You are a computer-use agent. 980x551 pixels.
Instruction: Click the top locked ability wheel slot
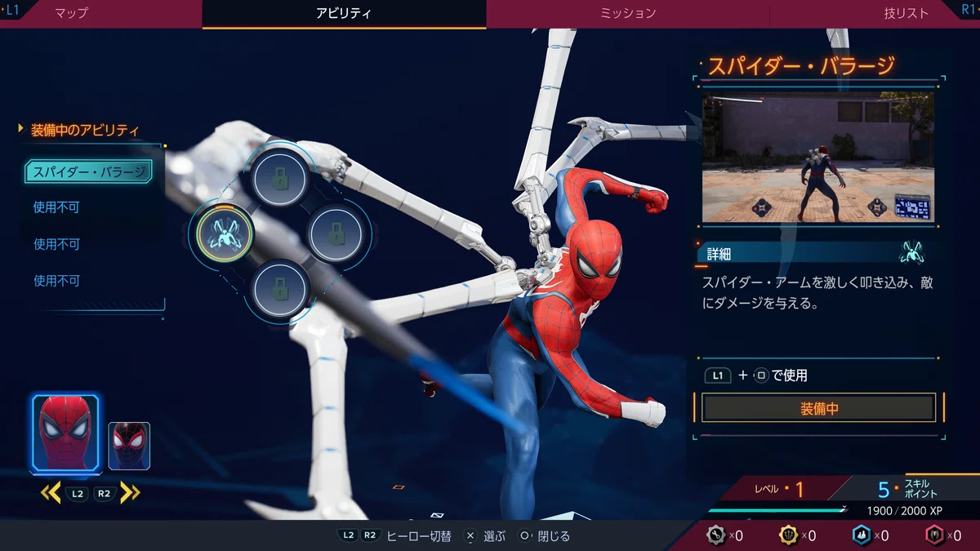pos(279,177)
